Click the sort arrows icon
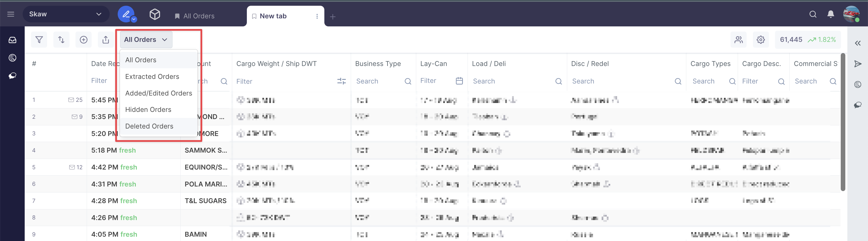Viewport: 868px width, 241px height. click(x=61, y=40)
